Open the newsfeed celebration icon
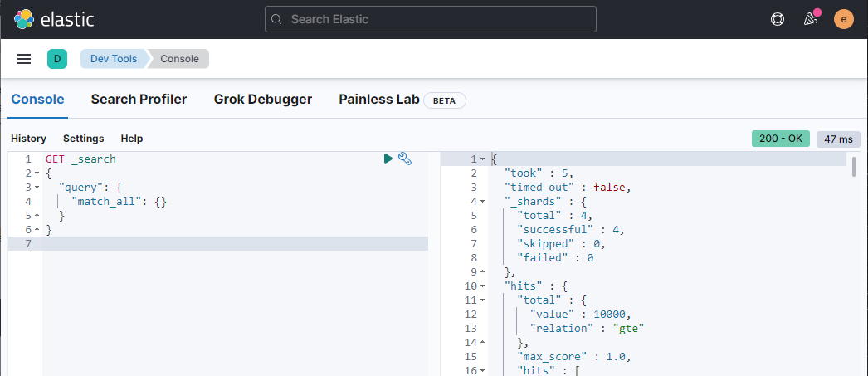 [x=811, y=19]
